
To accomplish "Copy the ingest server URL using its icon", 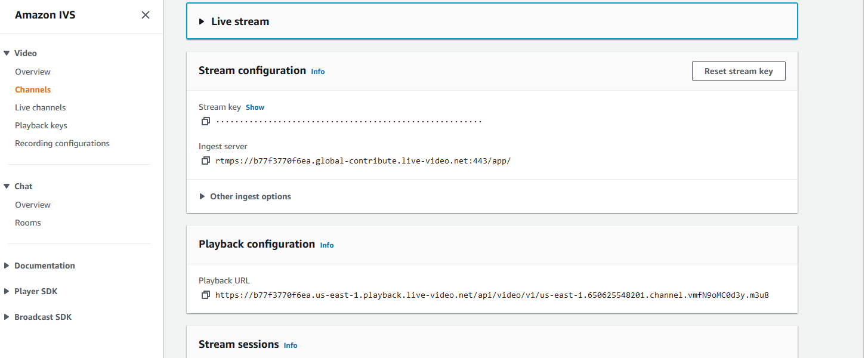I will tap(206, 161).
